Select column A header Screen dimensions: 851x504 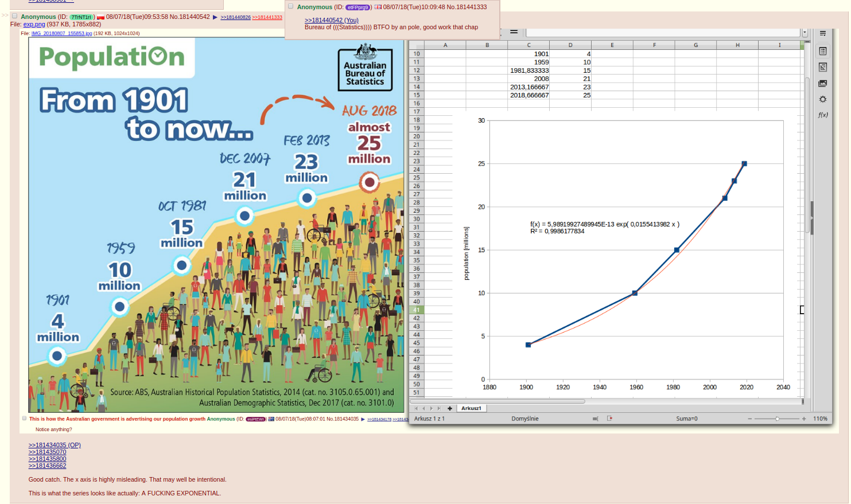click(445, 45)
